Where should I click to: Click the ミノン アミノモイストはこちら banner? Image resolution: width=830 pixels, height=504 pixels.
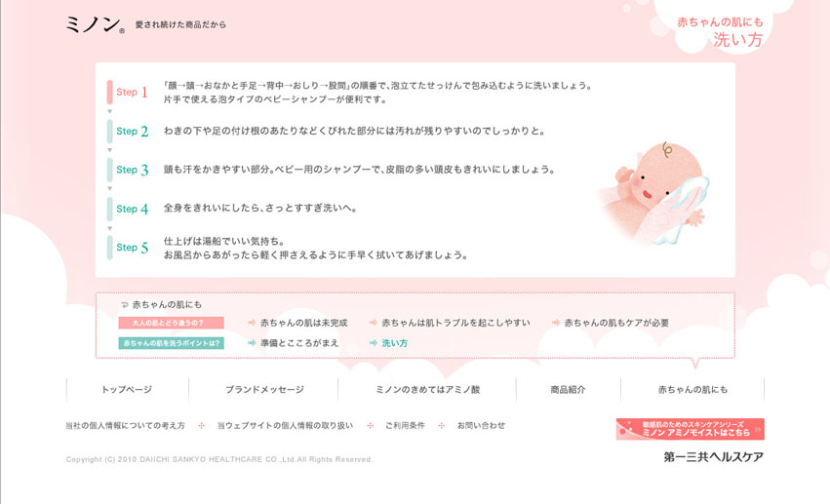pyautogui.click(x=691, y=429)
